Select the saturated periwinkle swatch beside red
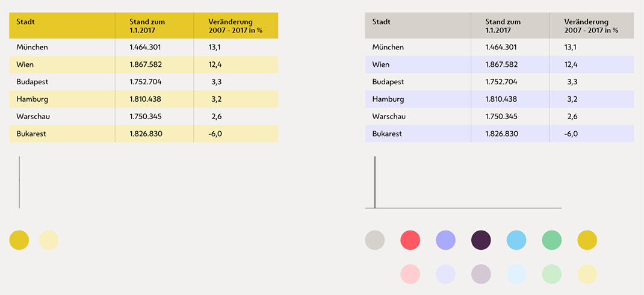 (x=445, y=240)
